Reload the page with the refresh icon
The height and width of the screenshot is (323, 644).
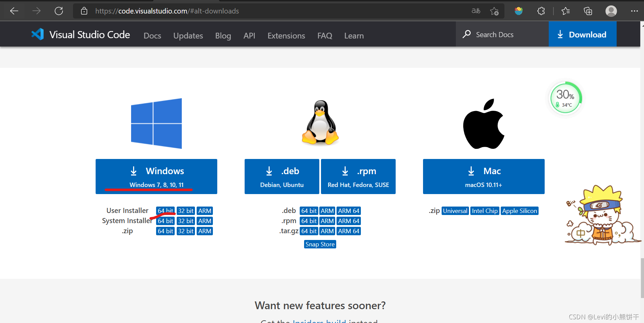click(x=59, y=11)
